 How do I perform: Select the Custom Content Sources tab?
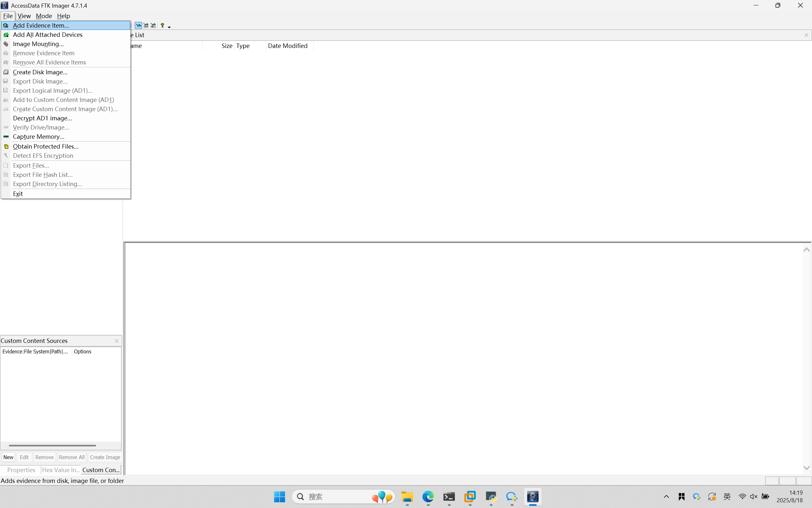[101, 470]
